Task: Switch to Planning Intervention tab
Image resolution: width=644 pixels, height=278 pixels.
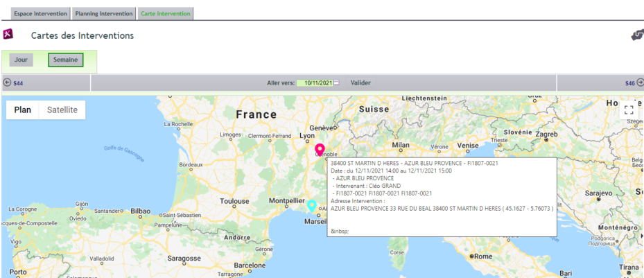Action: click(x=104, y=14)
